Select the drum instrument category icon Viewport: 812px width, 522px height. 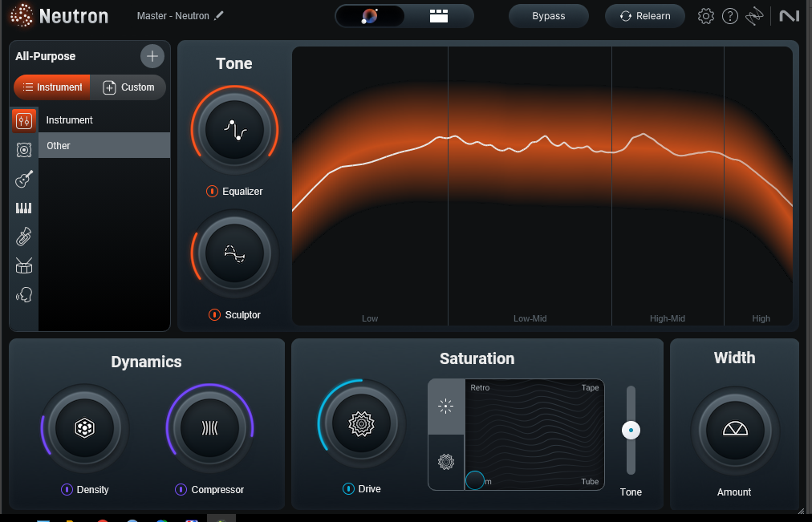24,266
